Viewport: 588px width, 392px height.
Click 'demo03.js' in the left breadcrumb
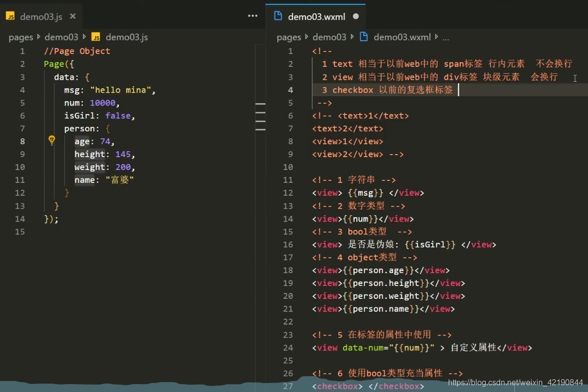127,37
